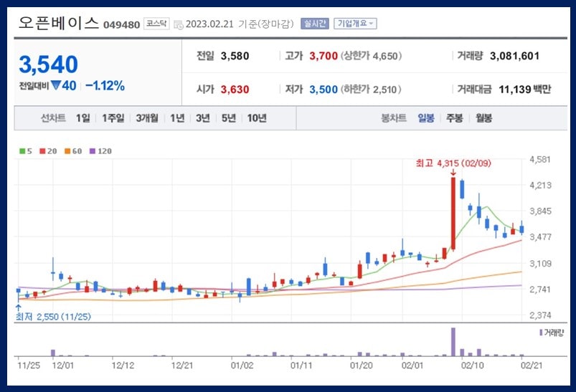The height and width of the screenshot is (392, 576).
Task: Click the tall red candle on 02/09
Action: pos(453,214)
